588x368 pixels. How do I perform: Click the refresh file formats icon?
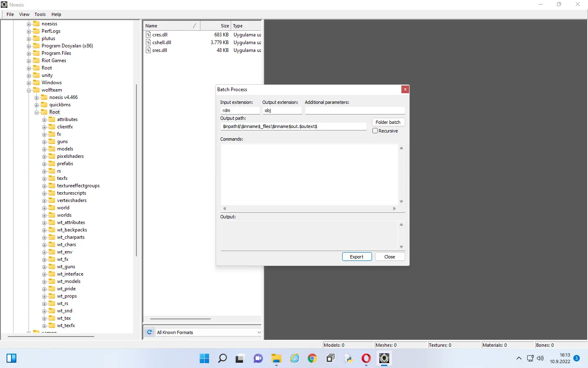[x=149, y=332]
